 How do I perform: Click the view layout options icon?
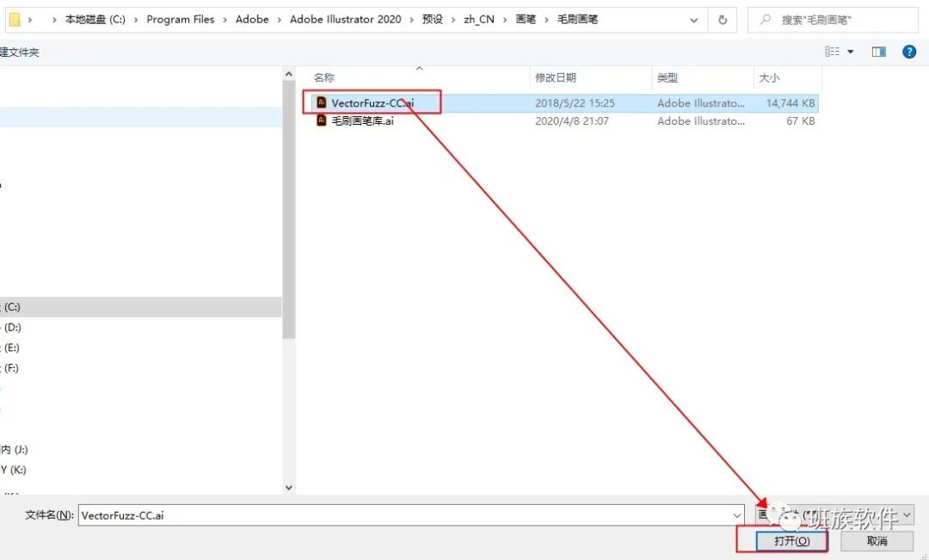click(x=833, y=52)
